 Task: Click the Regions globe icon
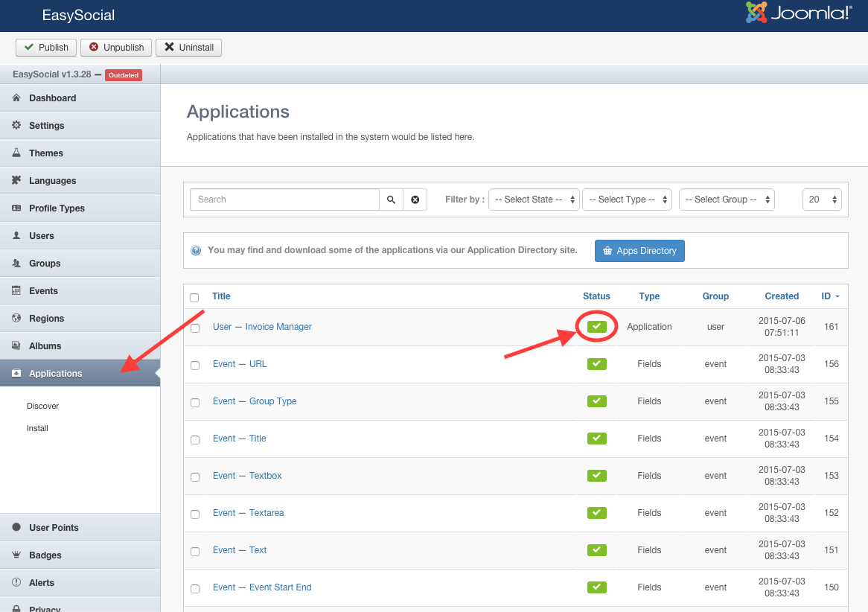point(16,318)
